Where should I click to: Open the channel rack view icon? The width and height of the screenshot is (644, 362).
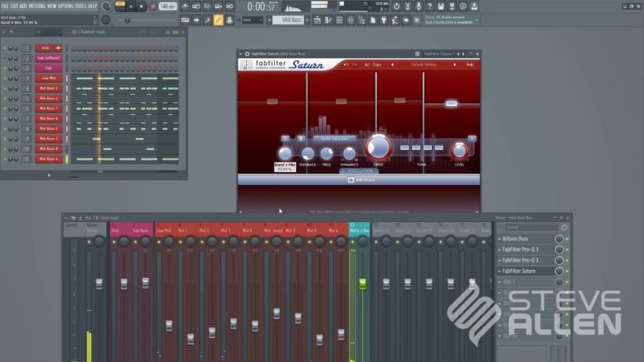[339, 20]
